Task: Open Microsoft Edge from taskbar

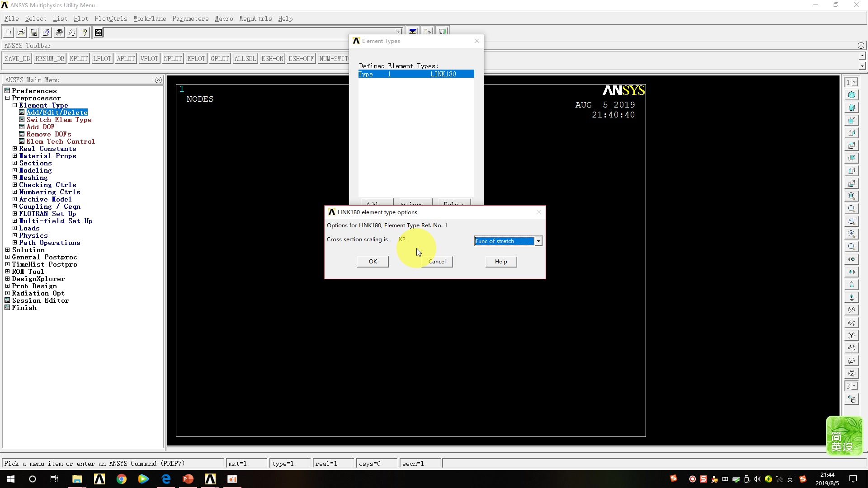Action: [x=166, y=479]
